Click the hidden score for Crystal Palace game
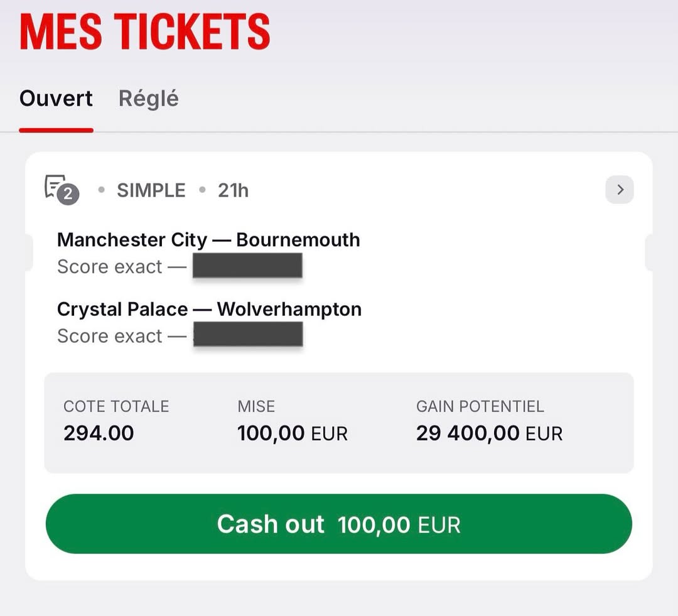Viewport: 678px width, 616px height. (x=248, y=335)
